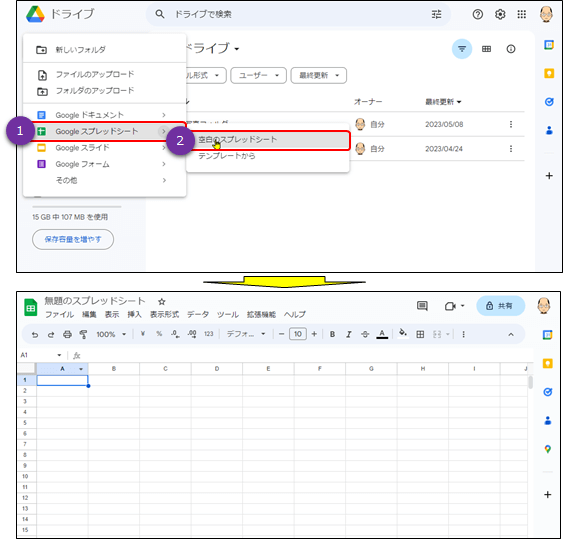Expand その他 submenu arrow
This screenshot has width=563, height=539.
pyautogui.click(x=164, y=180)
